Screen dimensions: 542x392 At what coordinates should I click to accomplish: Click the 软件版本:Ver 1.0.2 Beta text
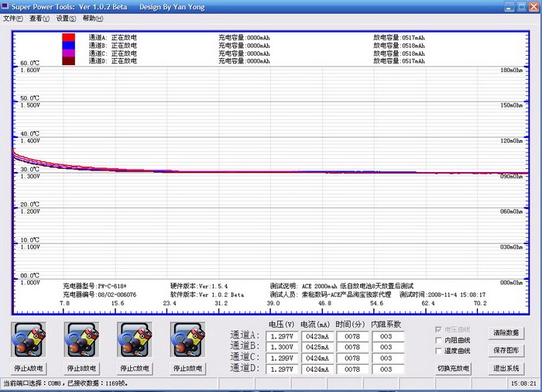[x=207, y=295]
